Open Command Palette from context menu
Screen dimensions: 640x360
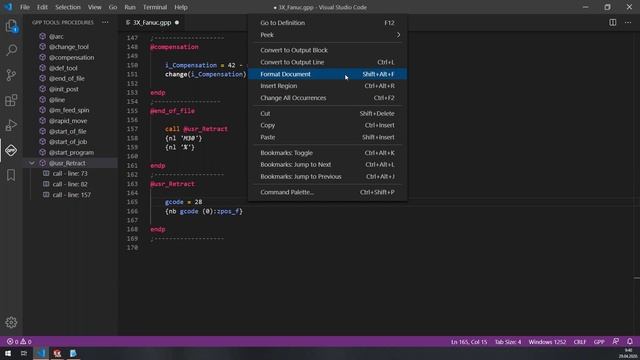click(327, 192)
